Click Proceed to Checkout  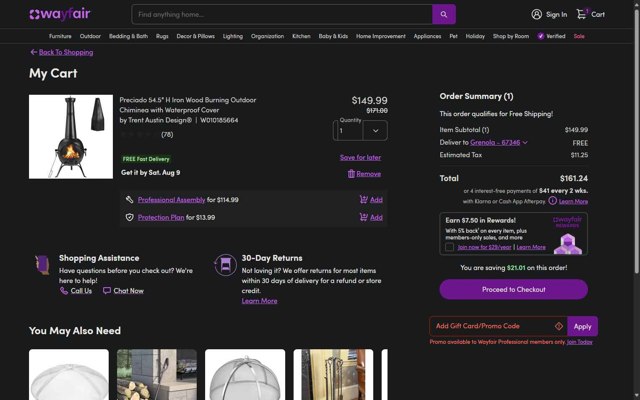click(513, 289)
